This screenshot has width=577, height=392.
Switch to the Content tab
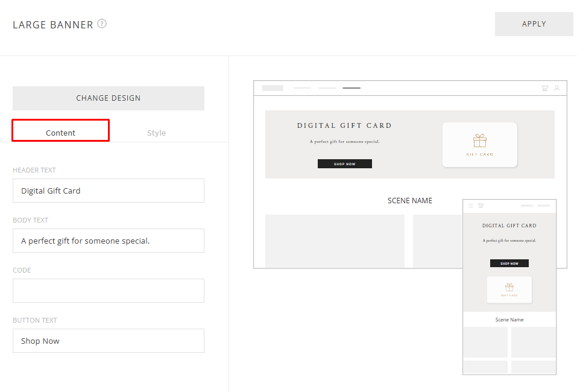[x=61, y=133]
